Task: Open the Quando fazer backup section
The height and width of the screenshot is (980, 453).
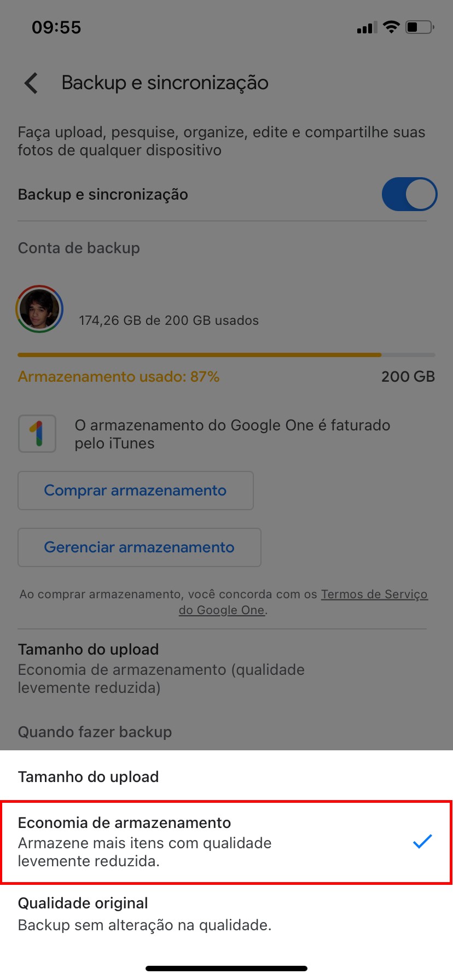Action: click(x=95, y=732)
